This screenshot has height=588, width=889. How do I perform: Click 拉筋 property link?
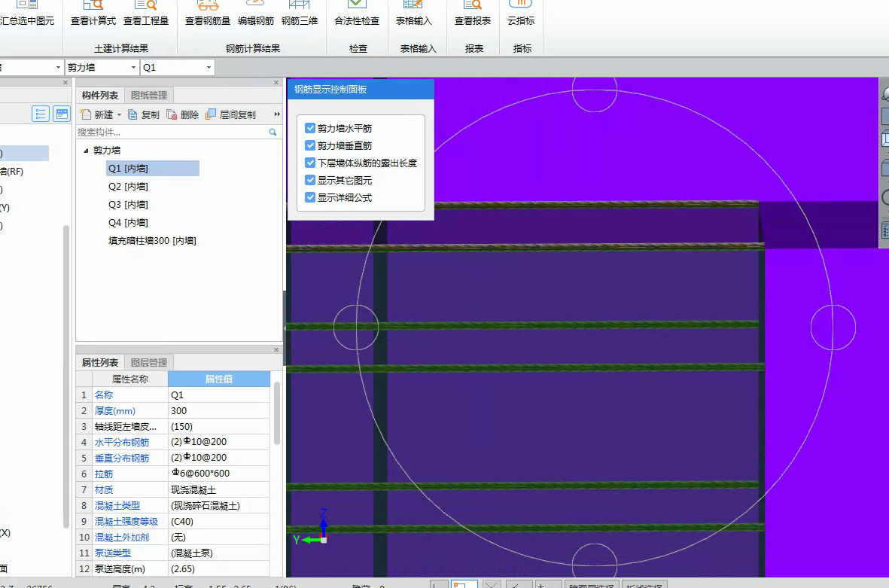[x=104, y=474]
